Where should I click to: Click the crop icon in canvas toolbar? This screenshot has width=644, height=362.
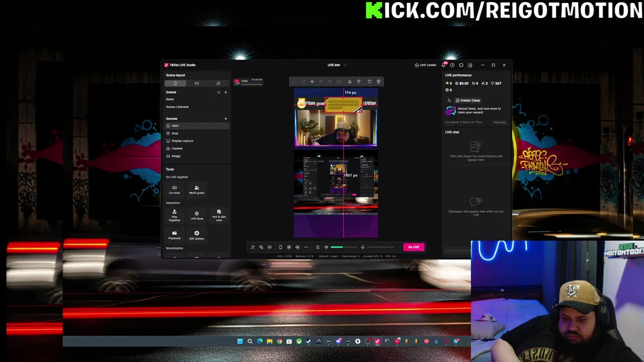(x=321, y=81)
